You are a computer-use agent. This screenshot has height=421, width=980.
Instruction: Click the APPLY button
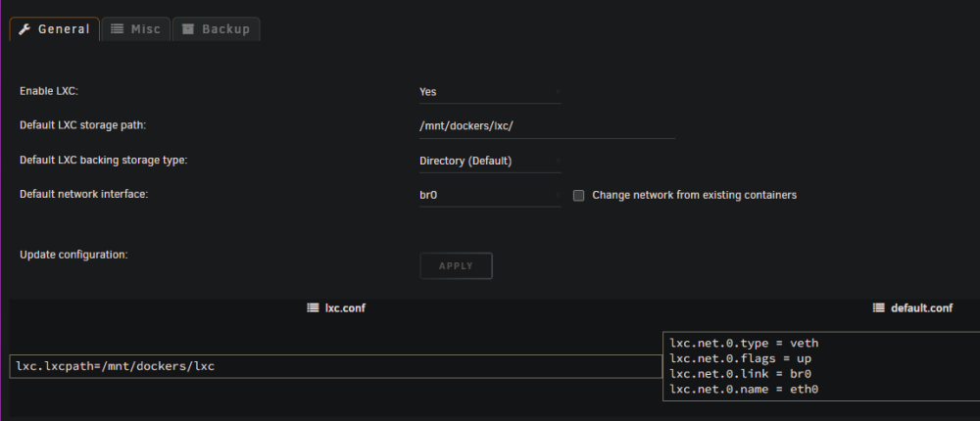point(457,266)
